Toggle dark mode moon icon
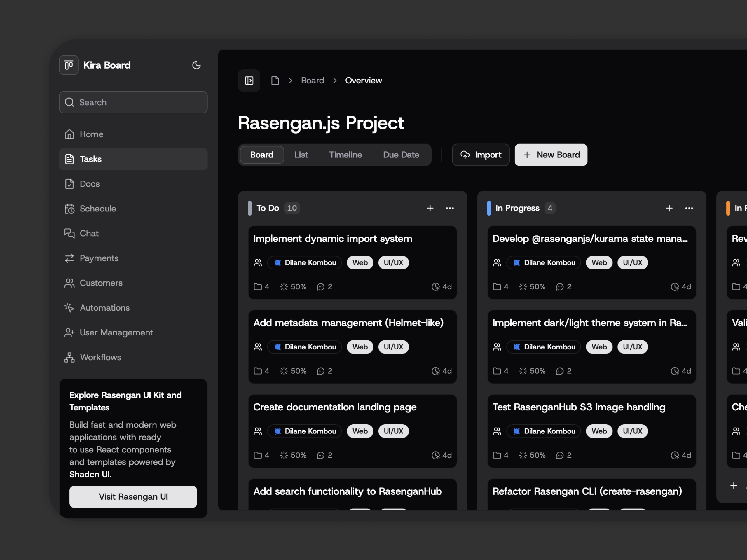The image size is (747, 560). click(x=196, y=65)
